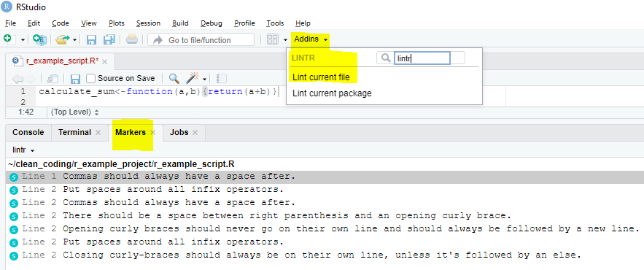Viewport: 644px width, 270px height.
Task: Toggle the Source on Save checkbox
Action: point(91,78)
